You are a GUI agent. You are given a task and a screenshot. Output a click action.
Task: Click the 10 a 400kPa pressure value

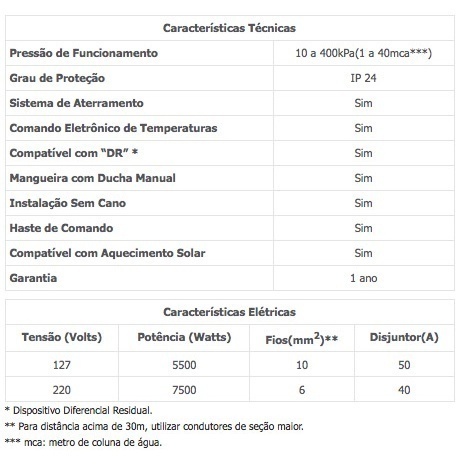coord(363,53)
